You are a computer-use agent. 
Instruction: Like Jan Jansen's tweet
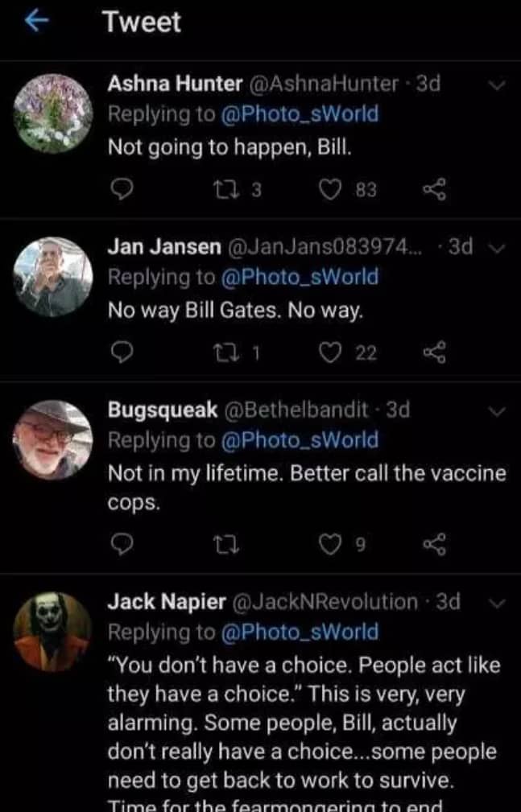[328, 351]
